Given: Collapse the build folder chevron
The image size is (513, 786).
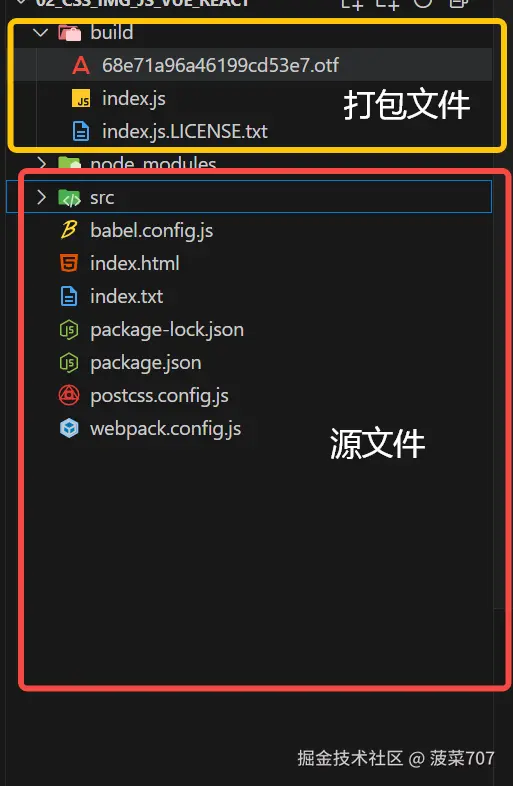Looking at the screenshot, I should [40, 33].
